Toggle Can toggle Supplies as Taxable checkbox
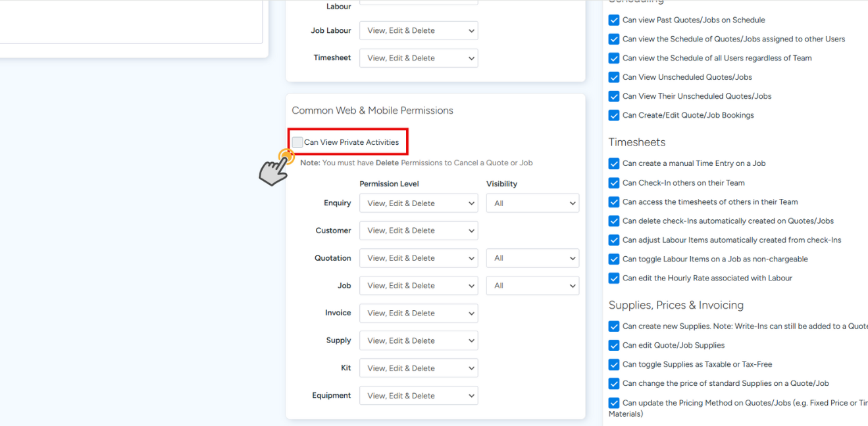The height and width of the screenshot is (426, 868). point(614,364)
